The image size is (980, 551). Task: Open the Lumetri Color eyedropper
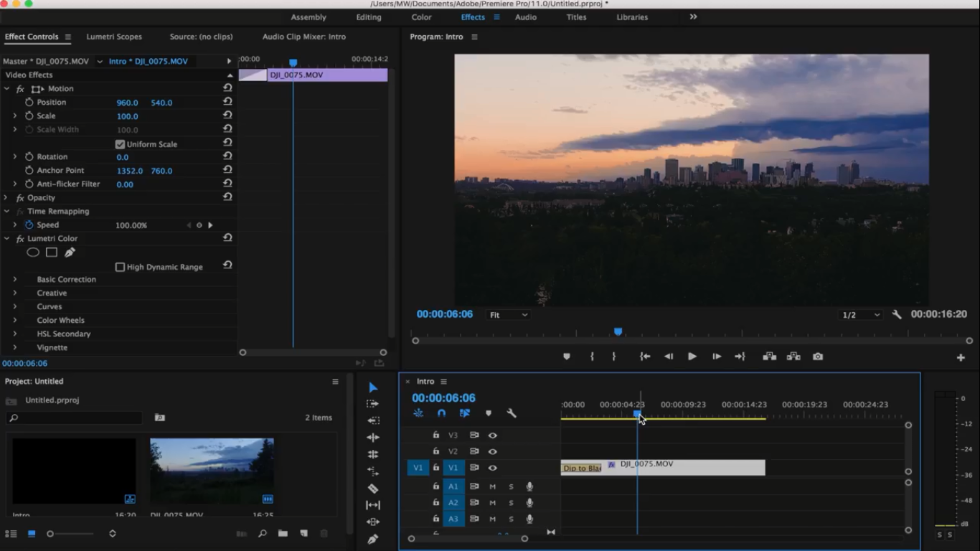pyautogui.click(x=69, y=252)
